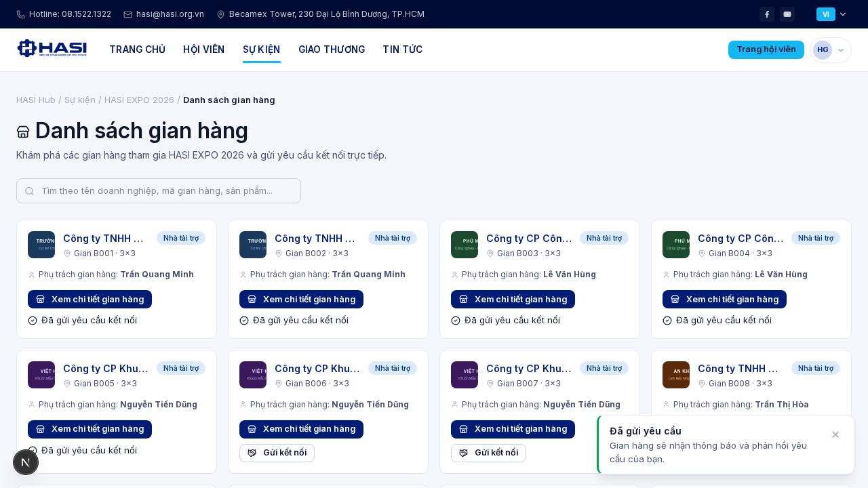Click location pin icon for Gian B002
The width and height of the screenshot is (868, 488).
tap(279, 253)
